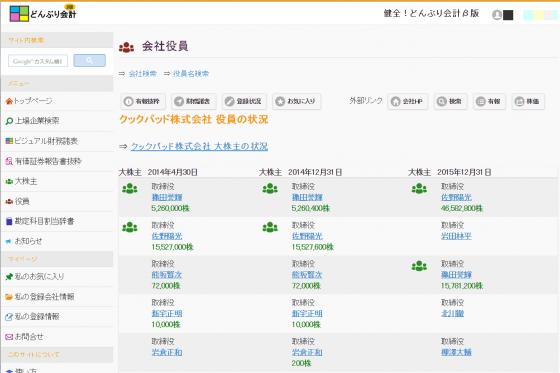
Task: Click the 大株主 2015年12月31日 column header
Action: (450, 172)
